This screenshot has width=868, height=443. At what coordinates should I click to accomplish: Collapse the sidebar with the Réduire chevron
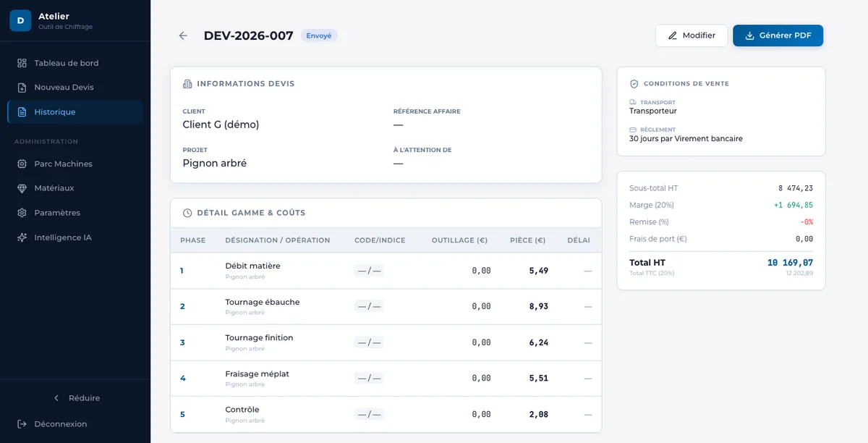pos(56,398)
